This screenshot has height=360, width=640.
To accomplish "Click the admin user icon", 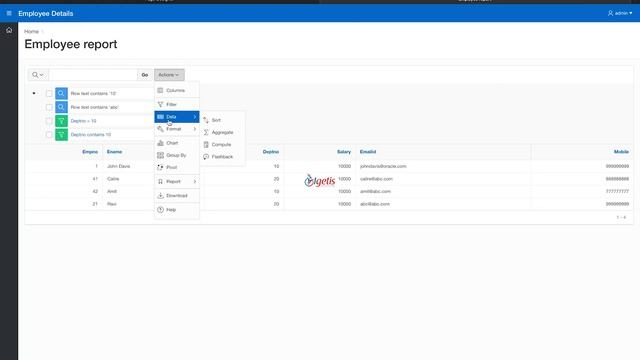I will click(610, 13).
